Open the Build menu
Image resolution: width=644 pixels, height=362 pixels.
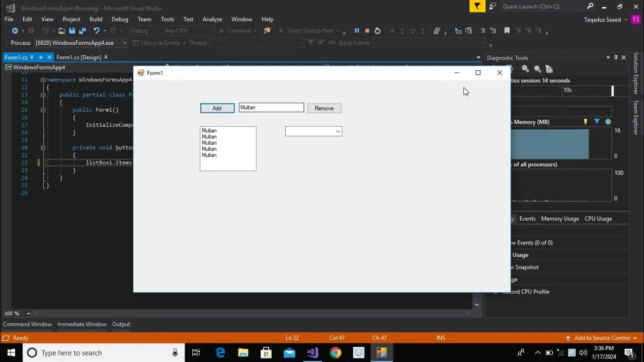[x=96, y=19]
